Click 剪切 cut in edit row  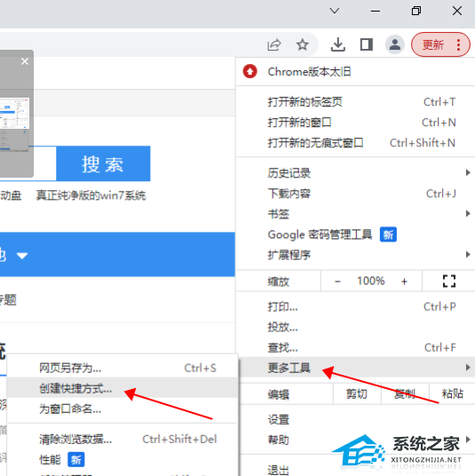pos(357,394)
